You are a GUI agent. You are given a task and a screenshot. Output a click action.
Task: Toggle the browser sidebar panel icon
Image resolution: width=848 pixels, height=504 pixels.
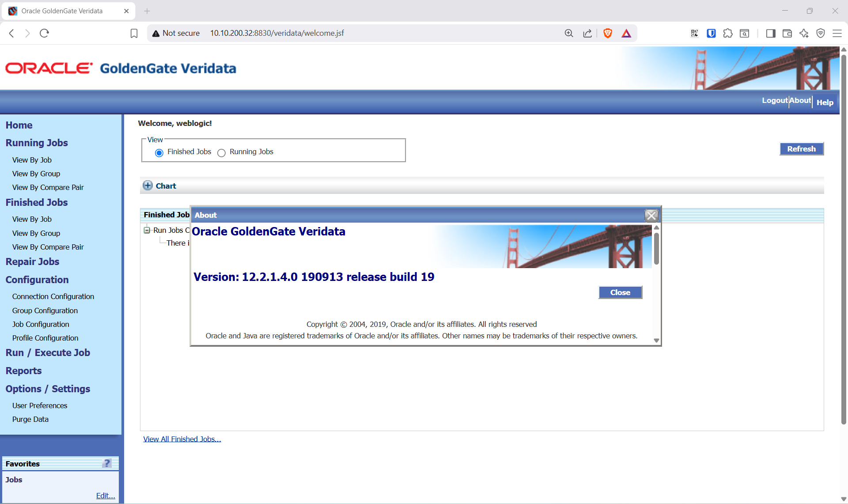(771, 33)
